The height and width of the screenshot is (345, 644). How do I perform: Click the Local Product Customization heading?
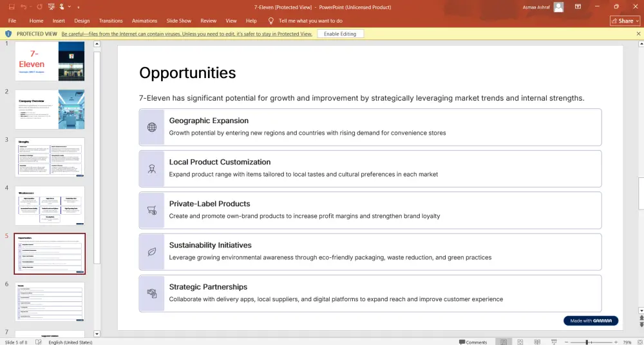tap(220, 162)
